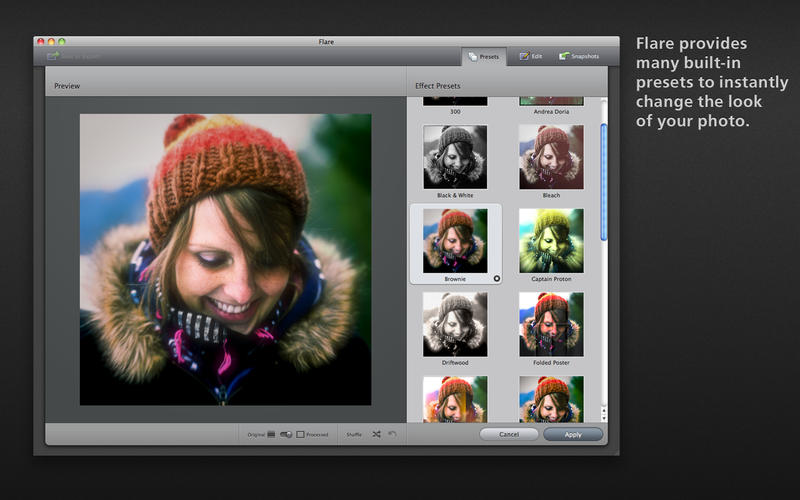This screenshot has height=500, width=800.
Task: Click the undo arrow icon beside Shuffle
Action: coord(392,434)
